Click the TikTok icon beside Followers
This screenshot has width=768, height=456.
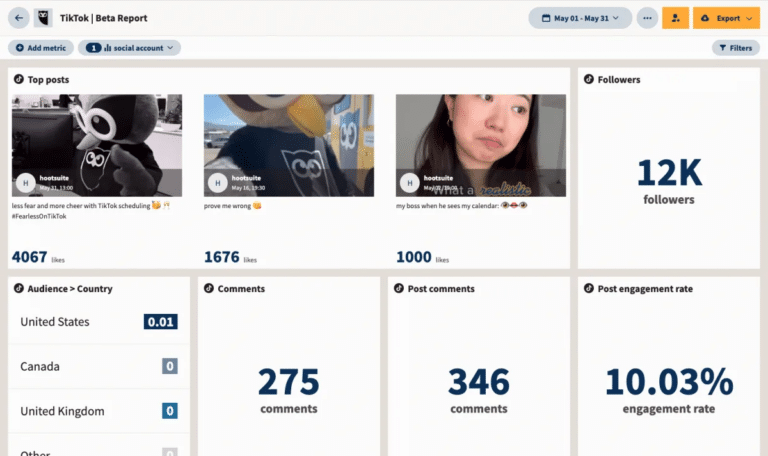pos(589,79)
